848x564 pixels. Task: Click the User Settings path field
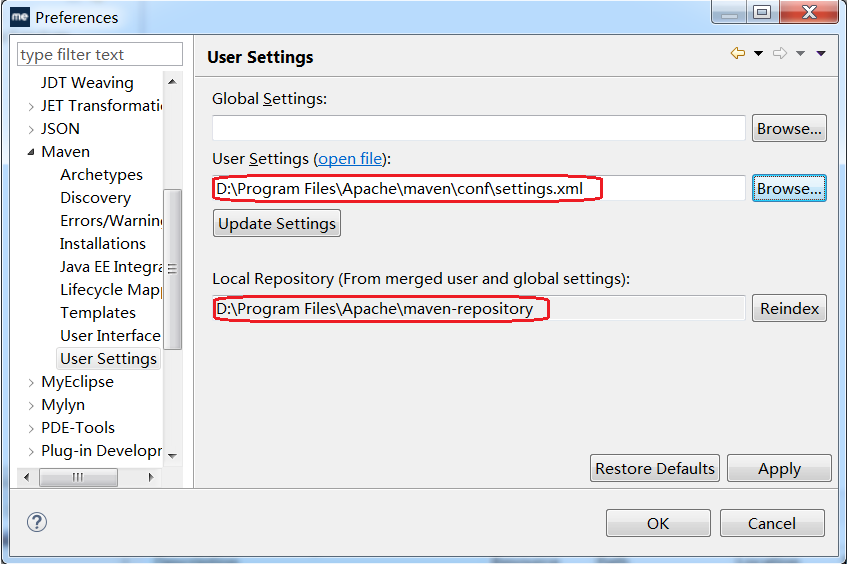[479, 188]
